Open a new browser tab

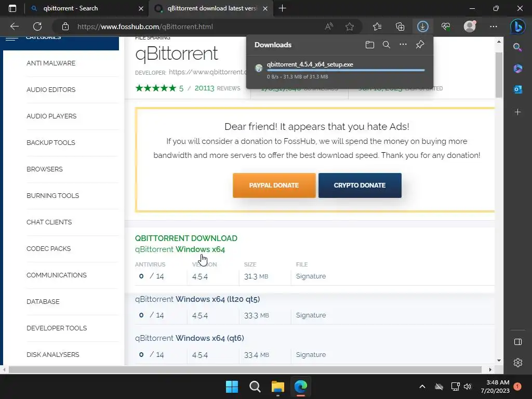(x=282, y=8)
